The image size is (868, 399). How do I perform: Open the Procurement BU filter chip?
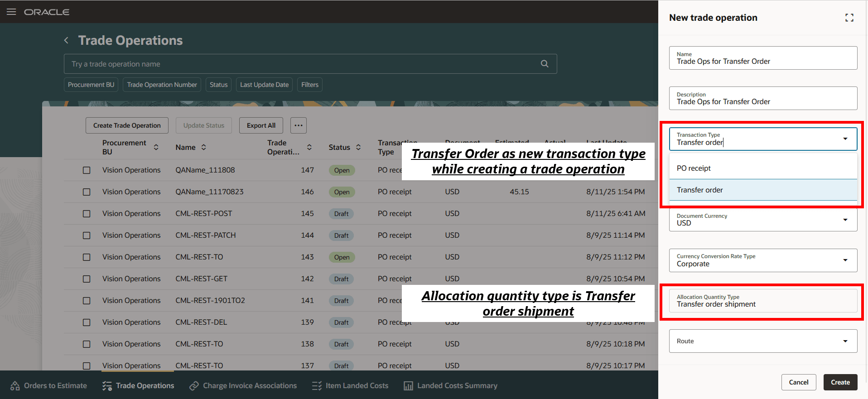[x=91, y=85]
